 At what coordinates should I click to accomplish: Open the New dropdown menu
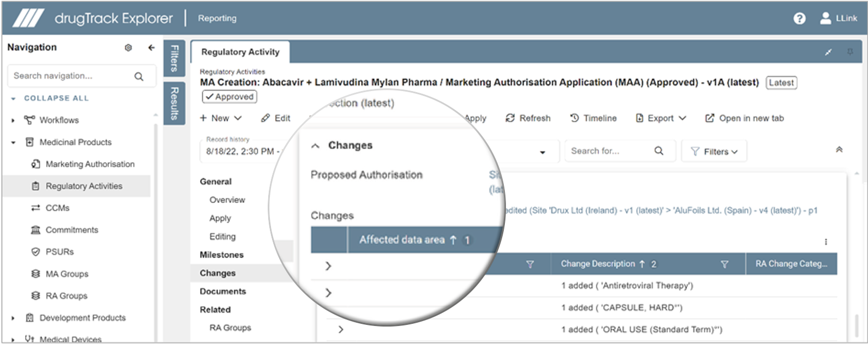tap(221, 118)
